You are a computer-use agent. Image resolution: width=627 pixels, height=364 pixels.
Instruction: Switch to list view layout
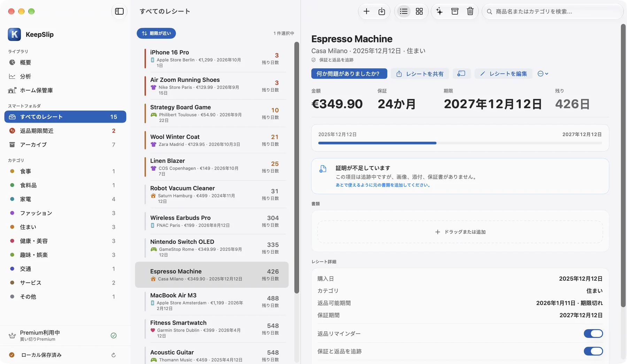pyautogui.click(x=404, y=11)
